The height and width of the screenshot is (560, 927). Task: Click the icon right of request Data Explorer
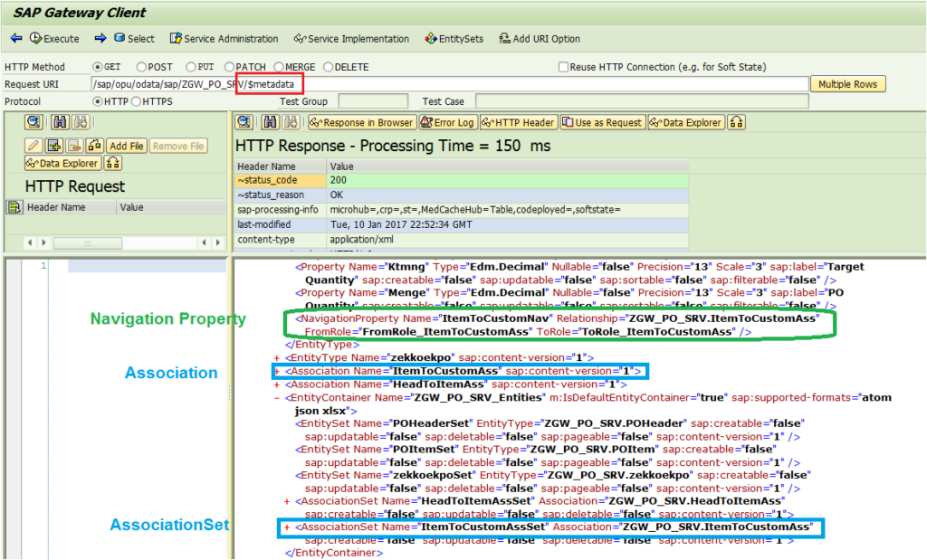[x=113, y=163]
